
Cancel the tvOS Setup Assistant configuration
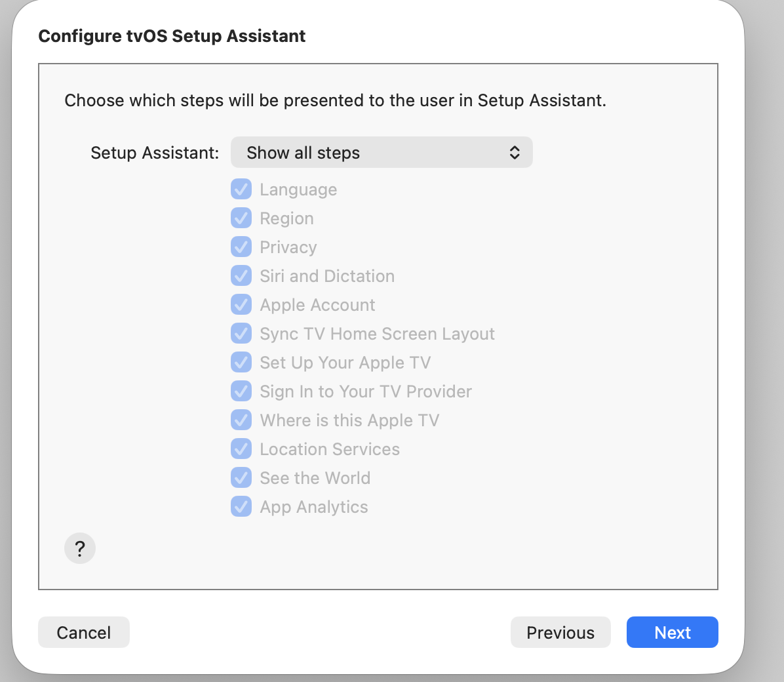point(83,632)
